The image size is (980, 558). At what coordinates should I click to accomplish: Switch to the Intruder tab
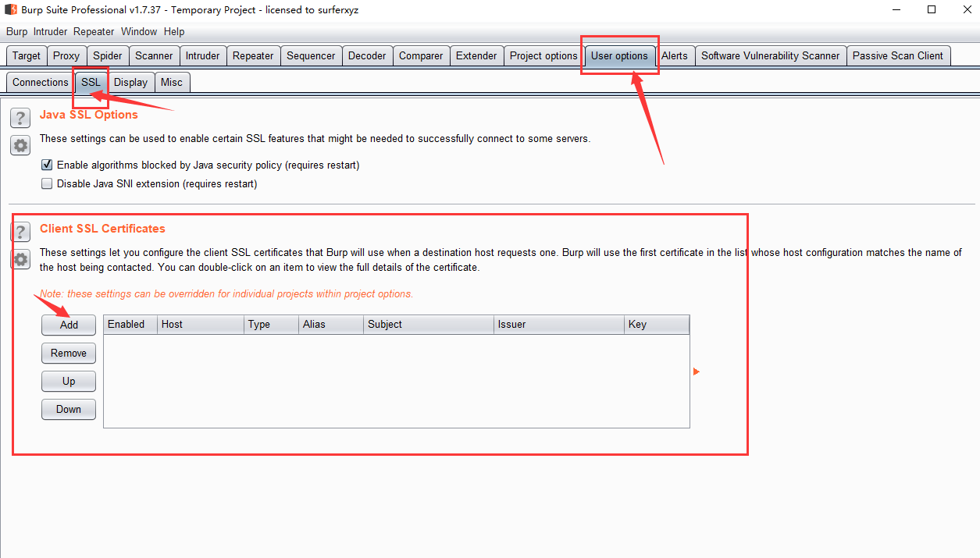click(203, 56)
